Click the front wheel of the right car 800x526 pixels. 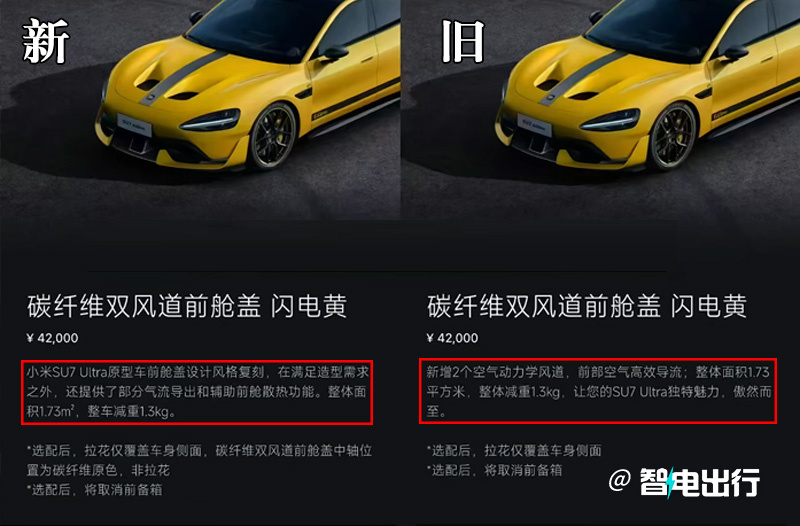672,137
